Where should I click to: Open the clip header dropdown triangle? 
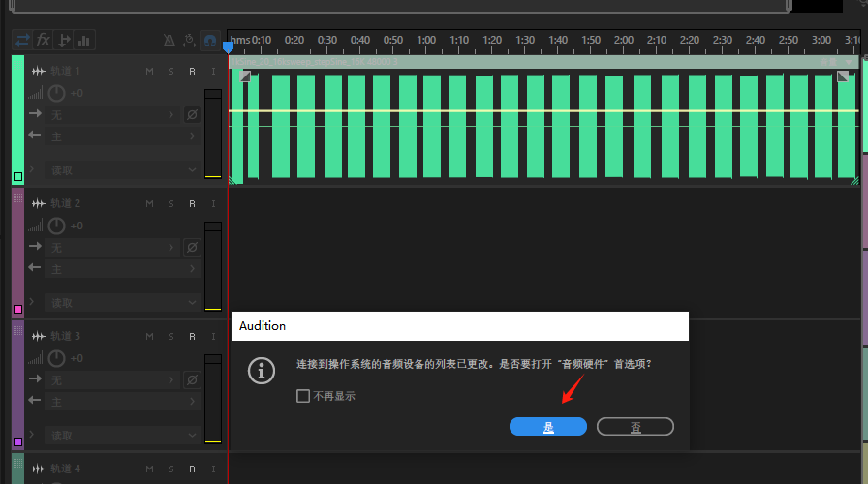(849, 62)
